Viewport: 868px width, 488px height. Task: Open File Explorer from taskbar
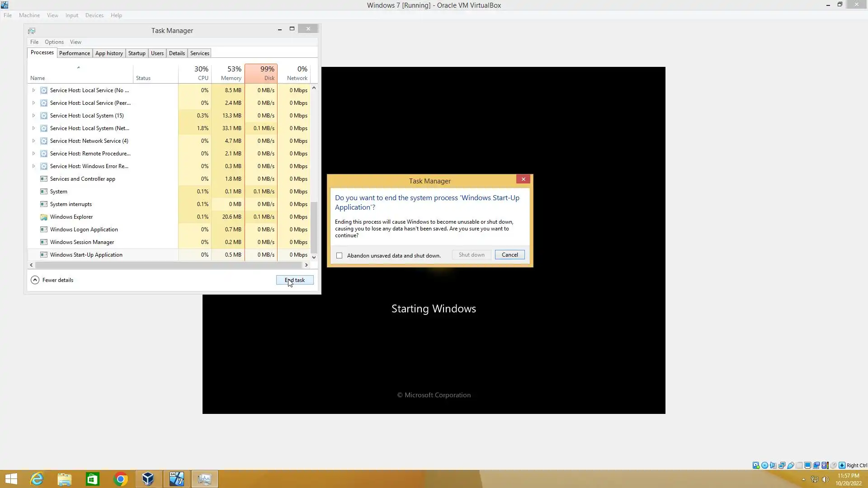coord(65,479)
